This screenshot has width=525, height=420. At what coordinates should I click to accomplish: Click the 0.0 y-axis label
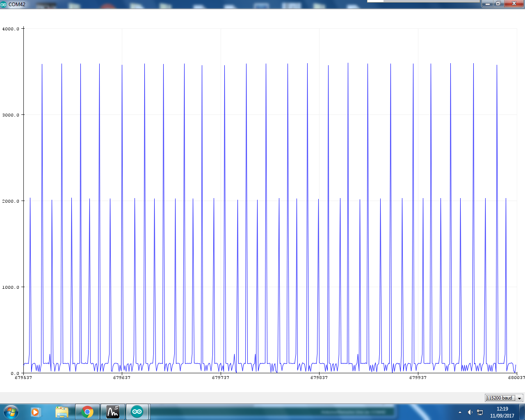[x=15, y=373]
